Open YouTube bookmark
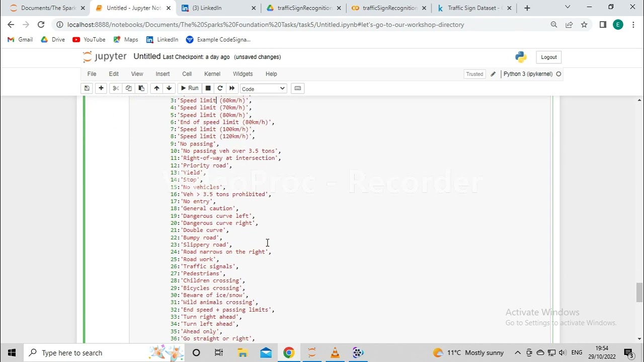Viewport: 644px width, 362px height. [x=89, y=40]
